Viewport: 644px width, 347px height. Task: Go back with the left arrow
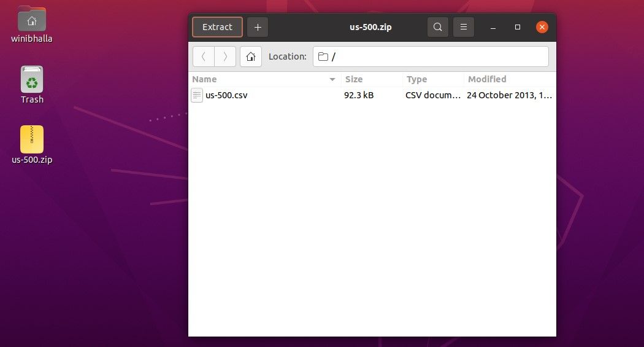(203, 57)
